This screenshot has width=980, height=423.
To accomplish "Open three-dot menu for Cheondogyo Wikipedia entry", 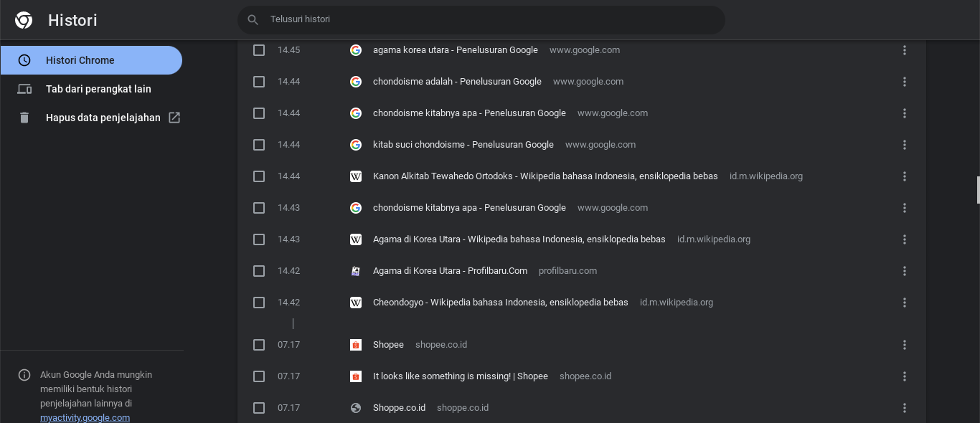I will click(x=904, y=303).
